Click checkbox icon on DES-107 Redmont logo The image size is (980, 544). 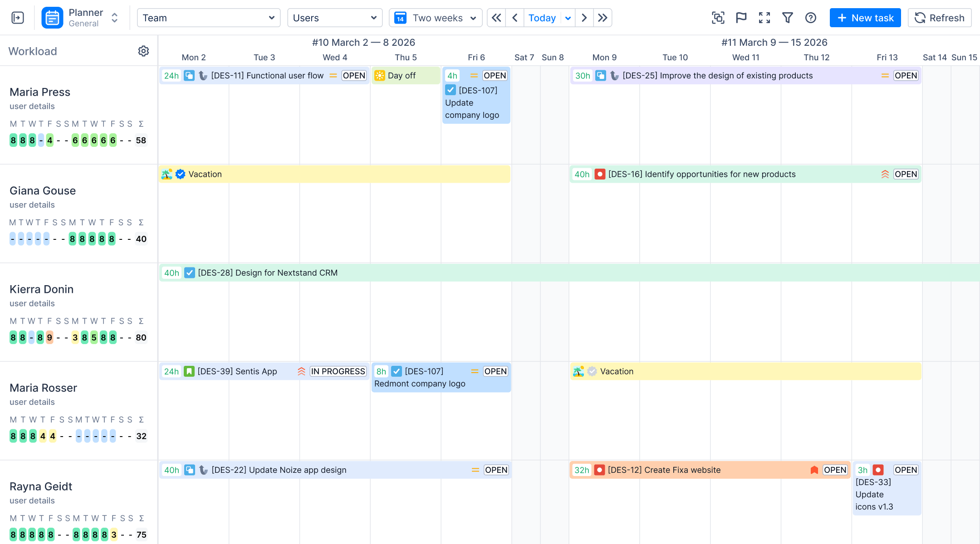tap(397, 371)
